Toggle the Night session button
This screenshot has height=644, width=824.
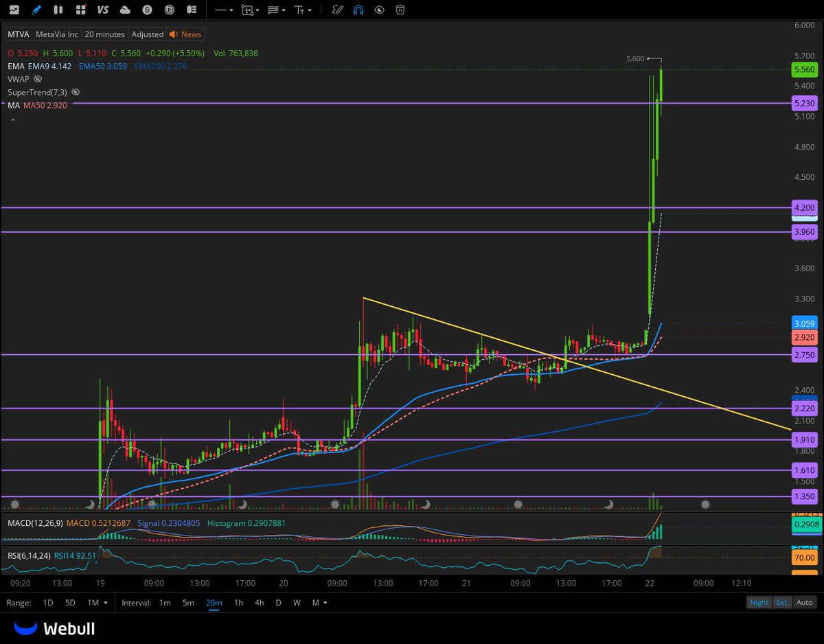click(759, 602)
